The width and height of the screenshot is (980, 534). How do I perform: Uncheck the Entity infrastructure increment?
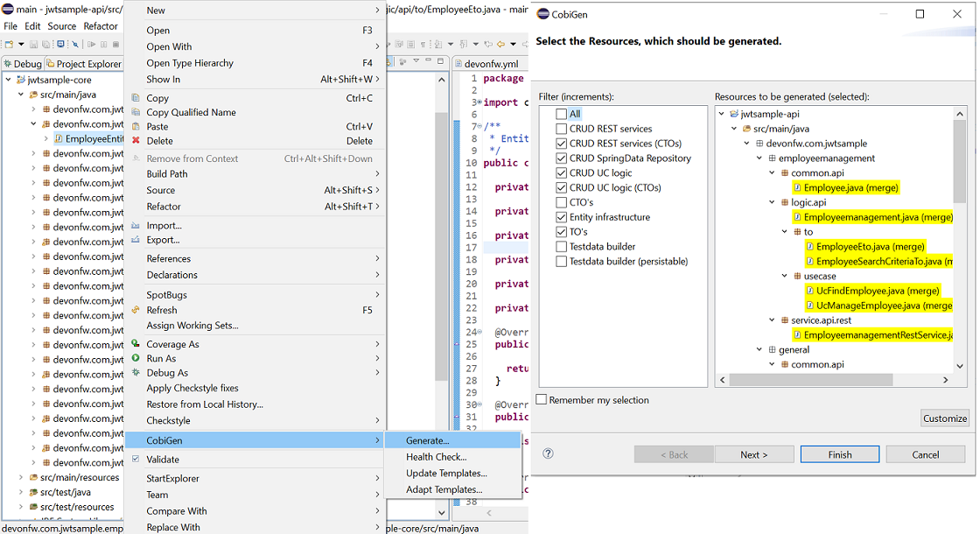(561, 217)
